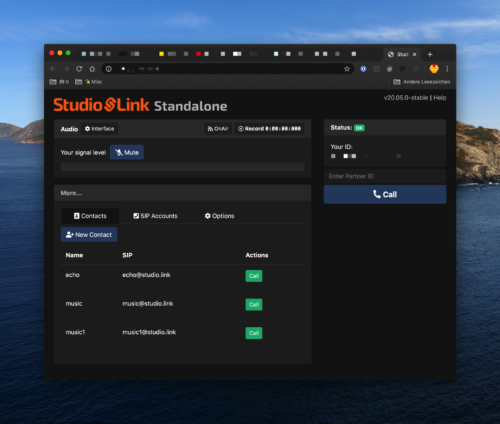
Task: Open Andere Lesezeichen bookmarks folder
Action: [x=422, y=82]
